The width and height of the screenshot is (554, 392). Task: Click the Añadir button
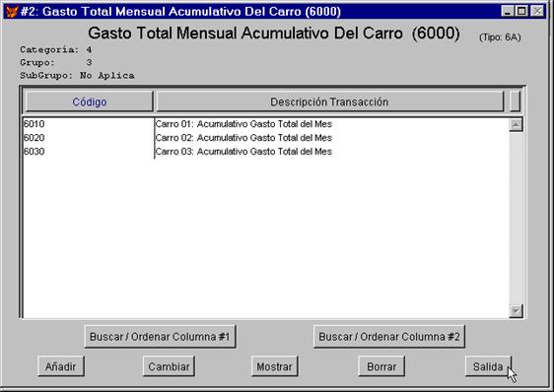[61, 366]
